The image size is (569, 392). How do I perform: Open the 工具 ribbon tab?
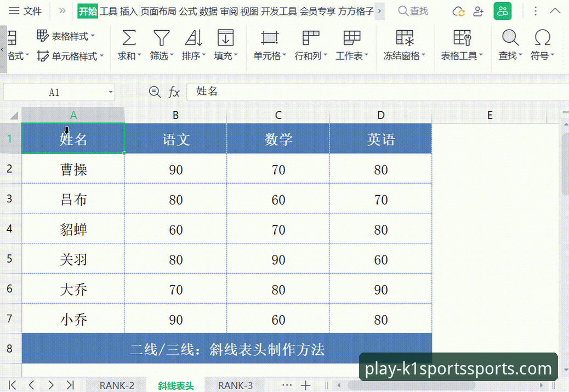click(x=109, y=12)
